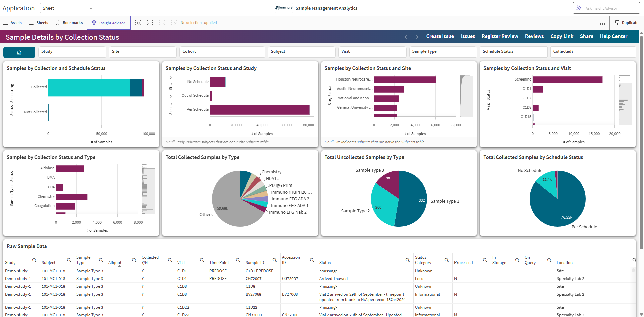This screenshot has height=317, width=644.
Task: Click the smart search selection icon
Action: 138,23
